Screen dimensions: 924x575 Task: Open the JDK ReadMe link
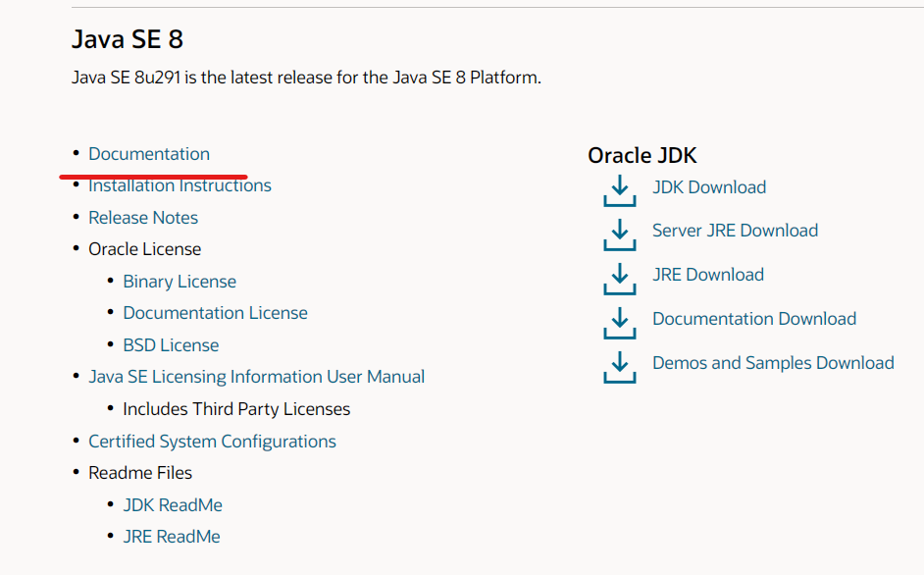click(173, 505)
